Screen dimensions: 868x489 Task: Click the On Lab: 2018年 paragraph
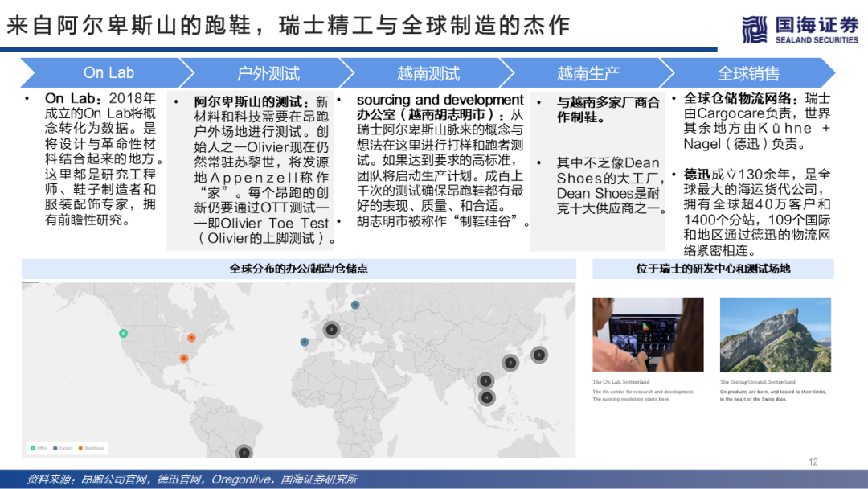104,159
